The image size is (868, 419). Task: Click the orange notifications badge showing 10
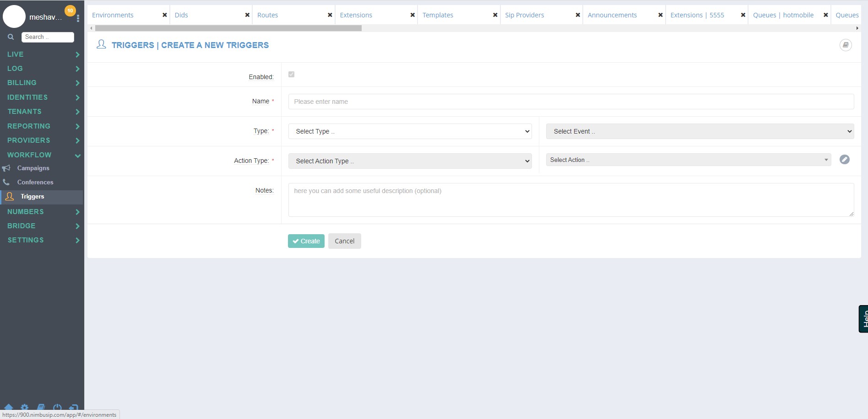(70, 11)
